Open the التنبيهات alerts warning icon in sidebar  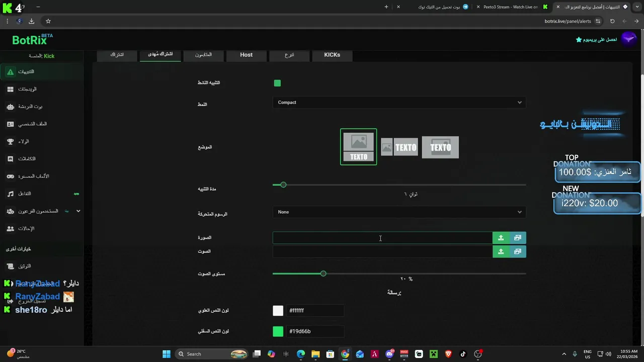(x=10, y=72)
